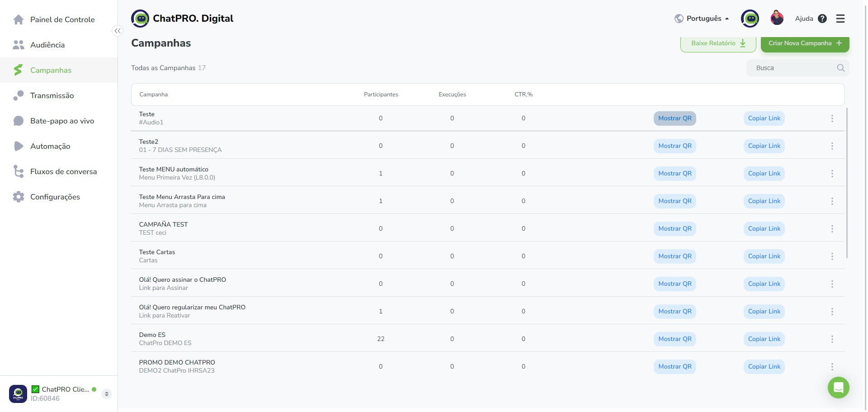Go to Fluxos de conversa menu item
The height and width of the screenshot is (412, 868).
(59, 171)
